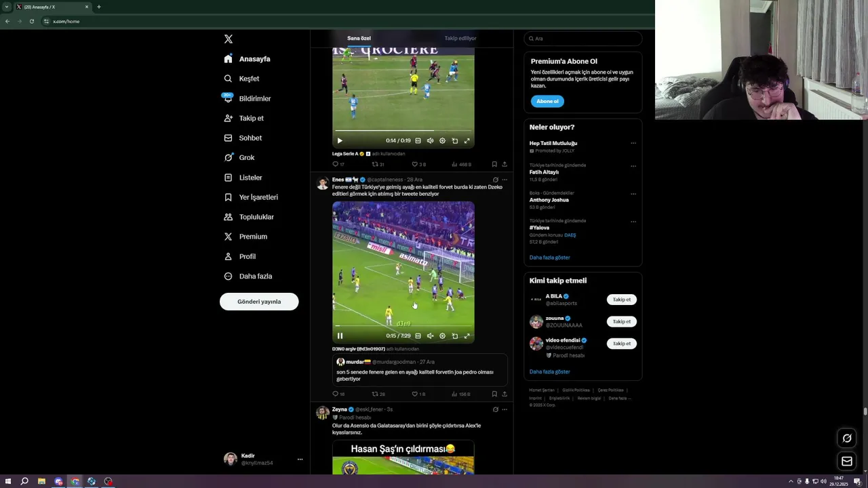Open Grok from the sidebar

pos(239,157)
